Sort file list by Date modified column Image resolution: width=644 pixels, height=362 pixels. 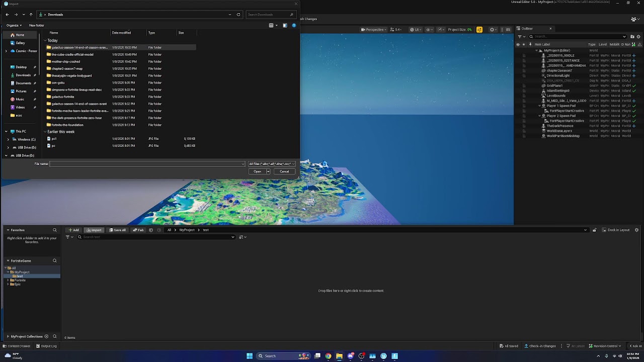[121, 33]
